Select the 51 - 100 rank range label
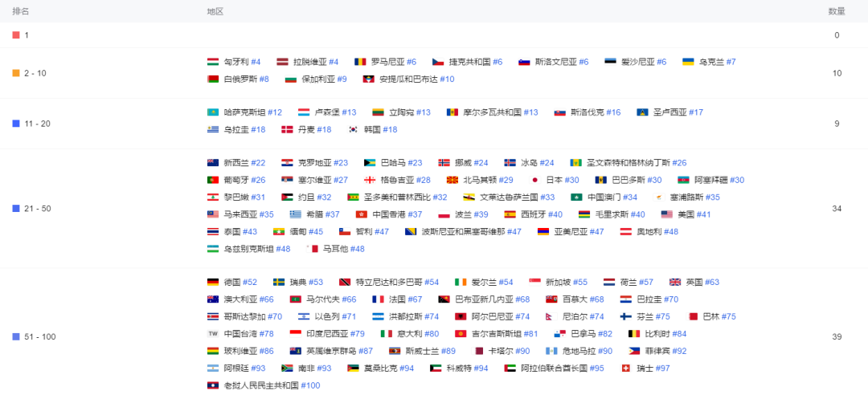868x399 pixels. (x=40, y=336)
